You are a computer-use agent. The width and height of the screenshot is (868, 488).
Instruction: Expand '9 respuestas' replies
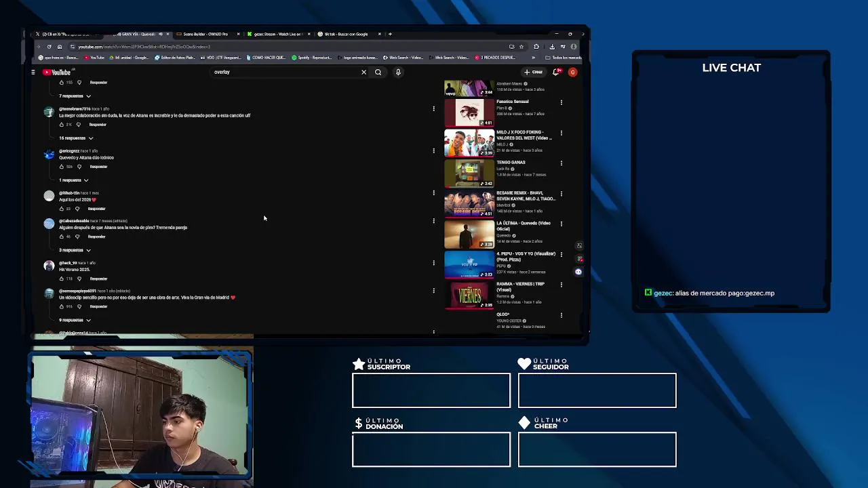point(75,320)
